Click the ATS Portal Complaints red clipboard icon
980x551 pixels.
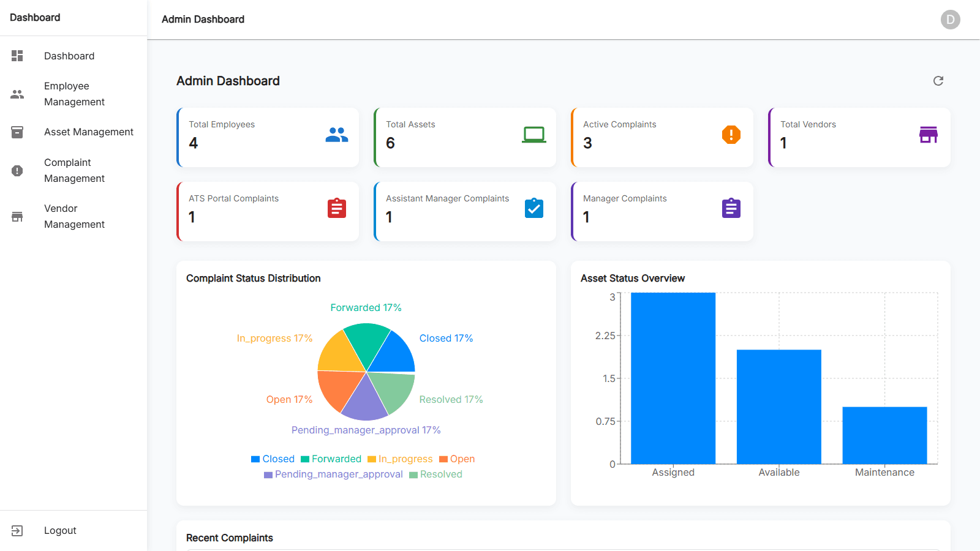click(x=337, y=208)
